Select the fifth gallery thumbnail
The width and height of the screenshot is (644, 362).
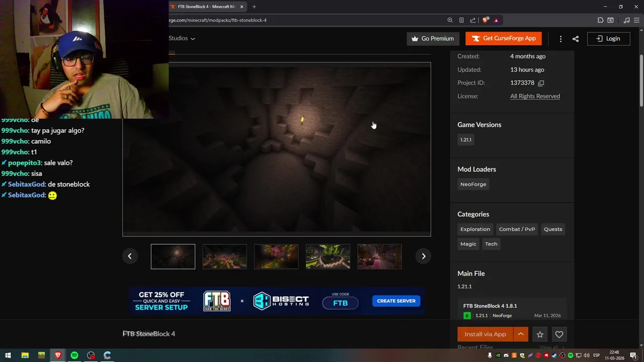(x=380, y=256)
